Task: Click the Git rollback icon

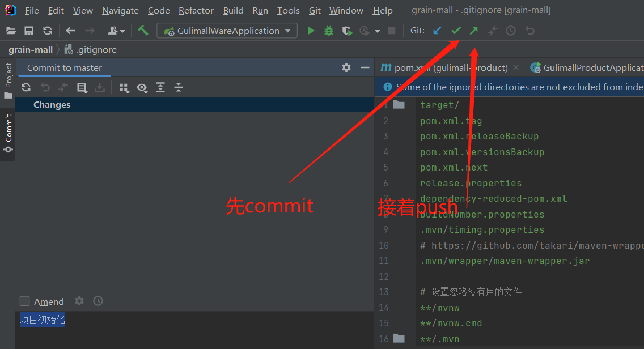Action: (530, 31)
